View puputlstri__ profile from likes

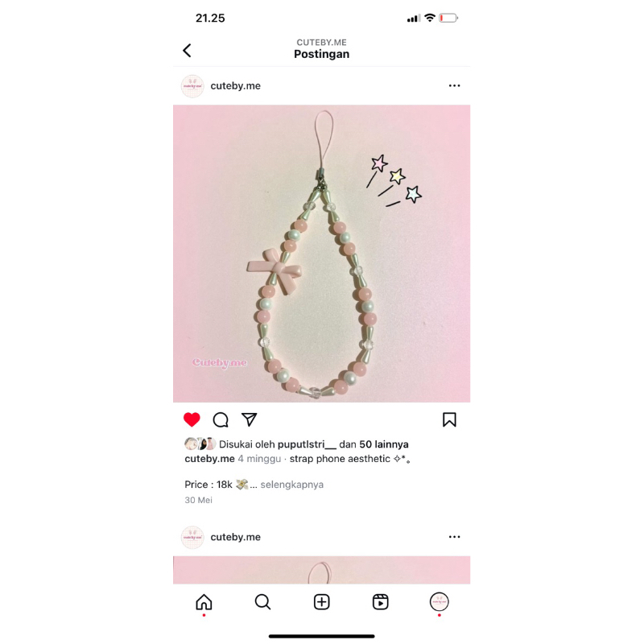307,444
